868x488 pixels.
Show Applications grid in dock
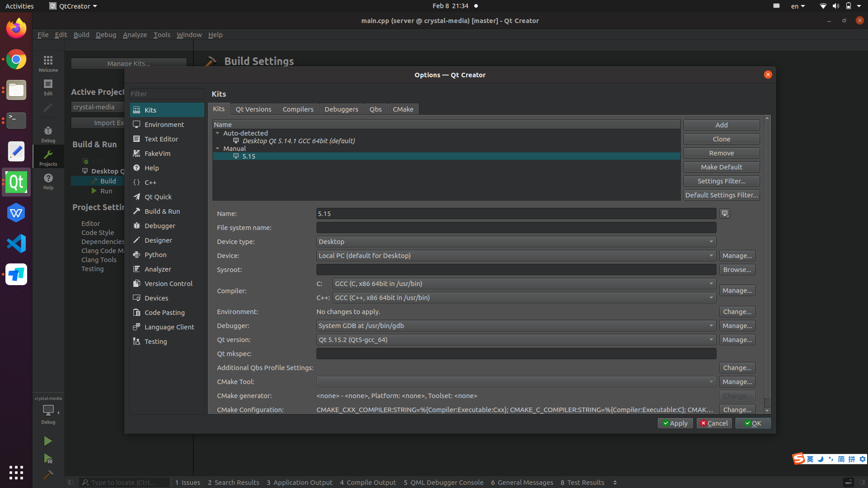(16, 473)
